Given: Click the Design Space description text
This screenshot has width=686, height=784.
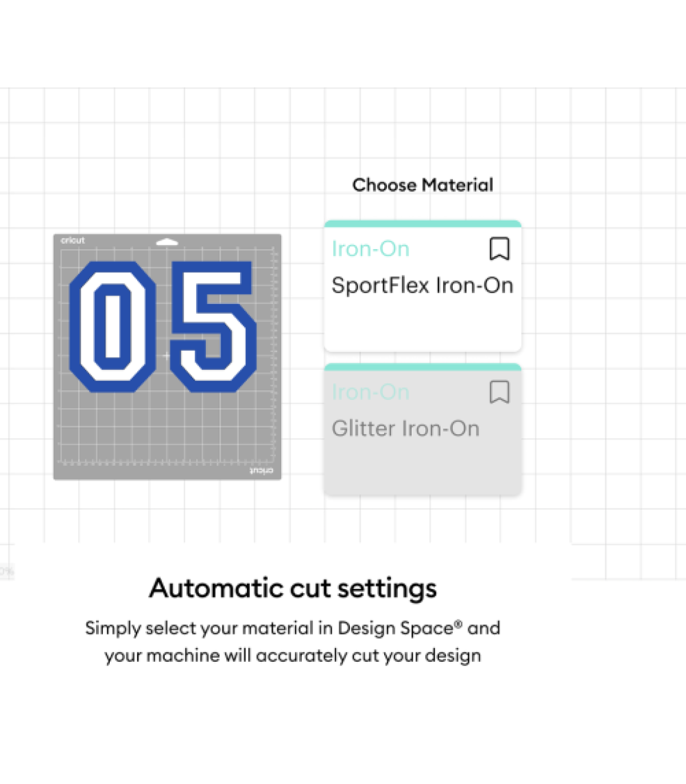Looking at the screenshot, I should coord(293,641).
